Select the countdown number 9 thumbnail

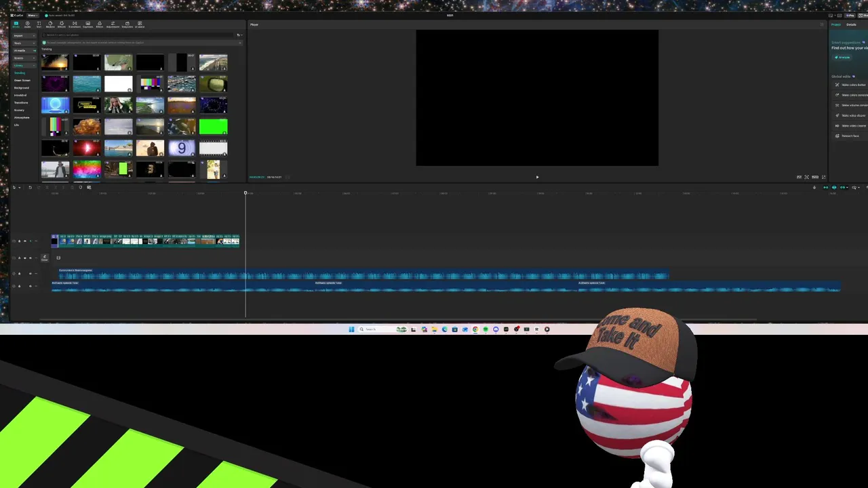tap(182, 148)
